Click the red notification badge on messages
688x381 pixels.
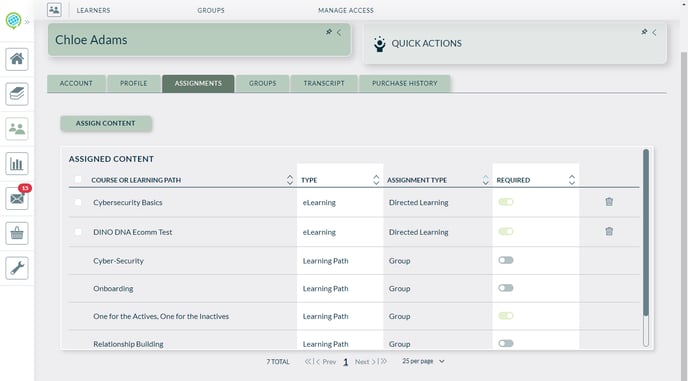(25, 188)
